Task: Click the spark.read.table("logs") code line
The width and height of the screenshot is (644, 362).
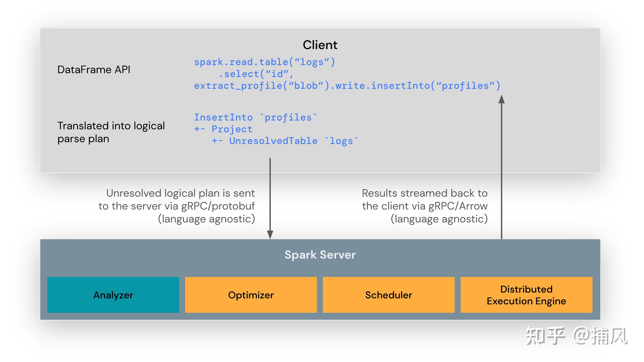Action: tap(264, 62)
